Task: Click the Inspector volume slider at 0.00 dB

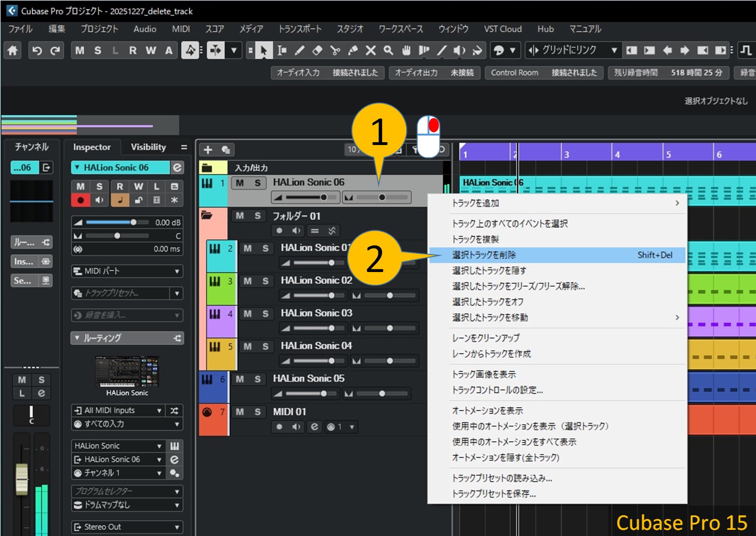Action: click(134, 222)
